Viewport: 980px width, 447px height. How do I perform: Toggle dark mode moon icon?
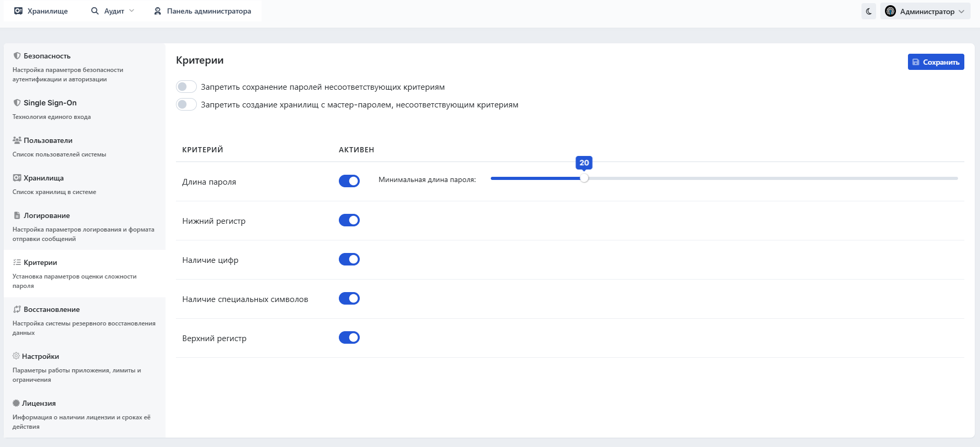click(x=869, y=11)
